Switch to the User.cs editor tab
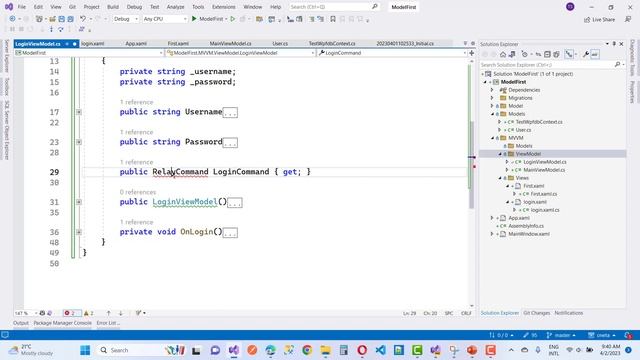Screen dimensions: 640x360 point(280,43)
